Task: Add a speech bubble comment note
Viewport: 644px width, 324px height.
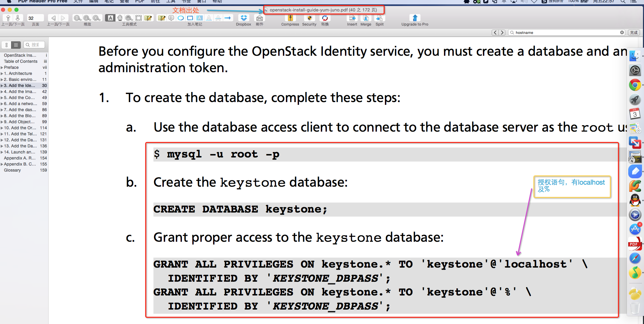Action: point(171,18)
